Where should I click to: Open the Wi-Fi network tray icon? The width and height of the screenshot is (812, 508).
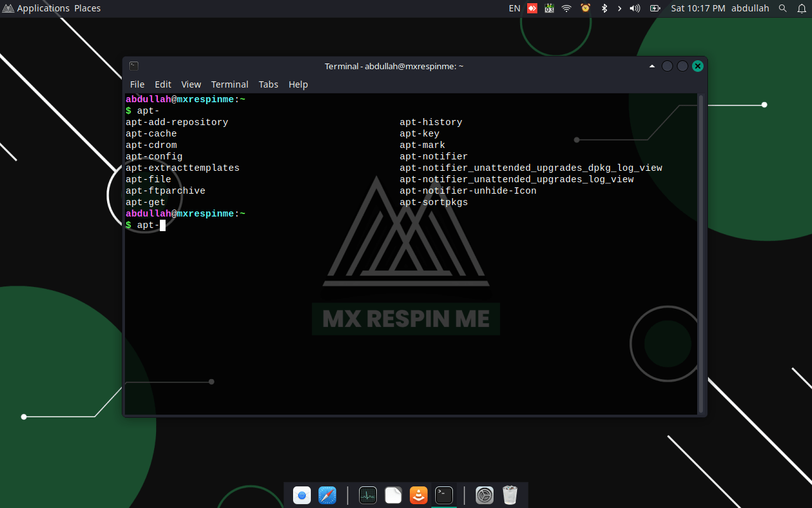[566, 8]
